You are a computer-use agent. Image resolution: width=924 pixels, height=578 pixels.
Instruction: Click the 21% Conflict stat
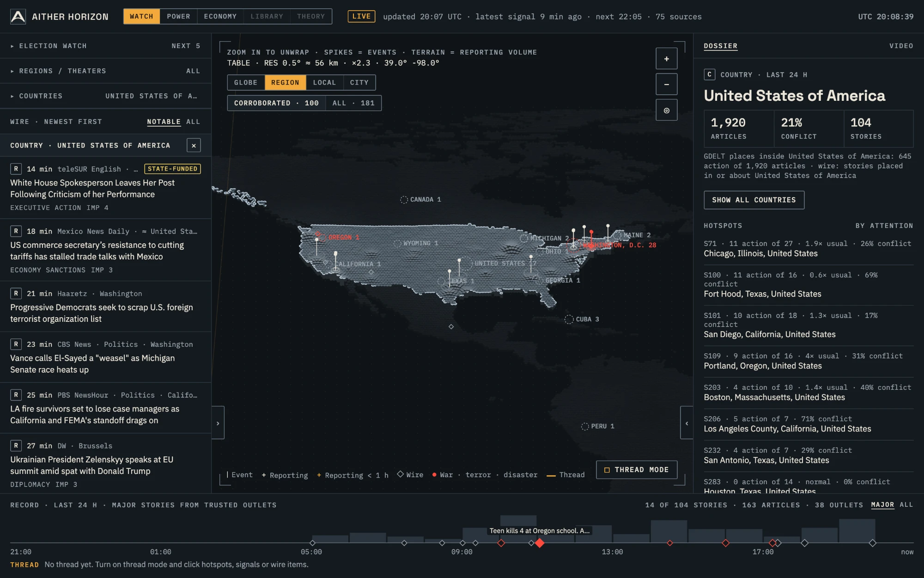pos(809,129)
